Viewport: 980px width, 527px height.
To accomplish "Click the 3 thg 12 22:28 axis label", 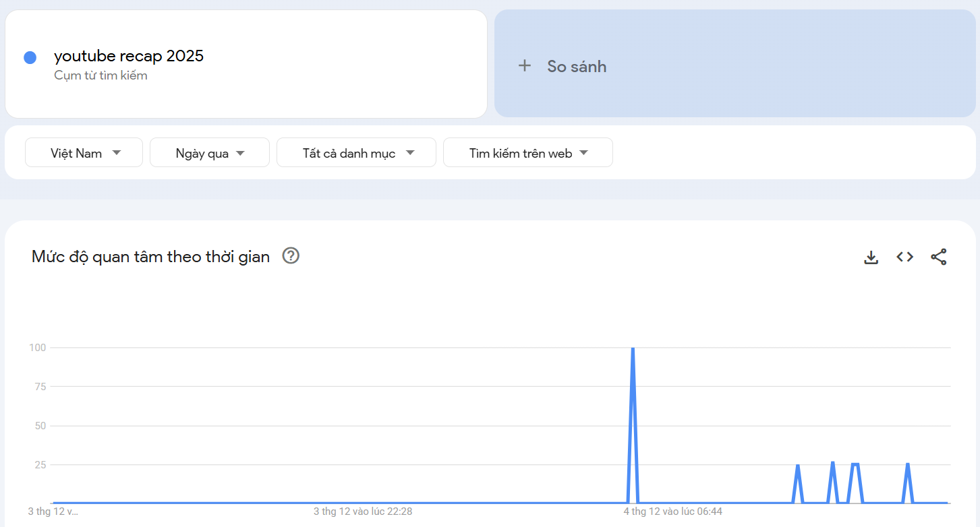I will click(x=362, y=511).
